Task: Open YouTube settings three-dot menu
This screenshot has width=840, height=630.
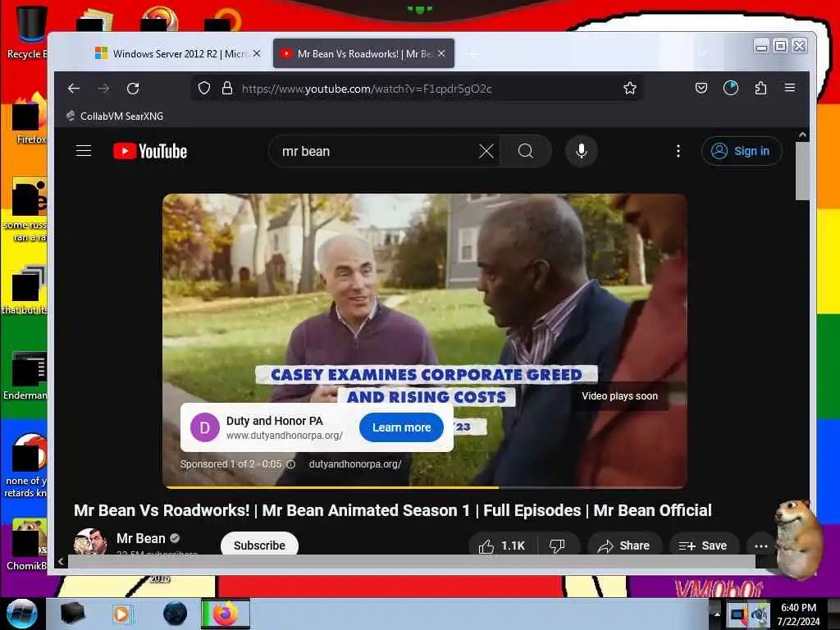Action: [678, 151]
